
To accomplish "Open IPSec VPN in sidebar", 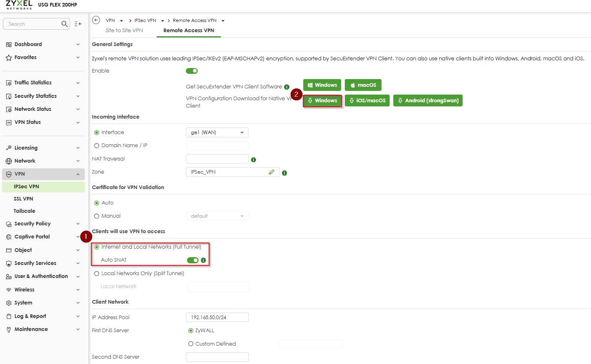I will pyautogui.click(x=43, y=187).
